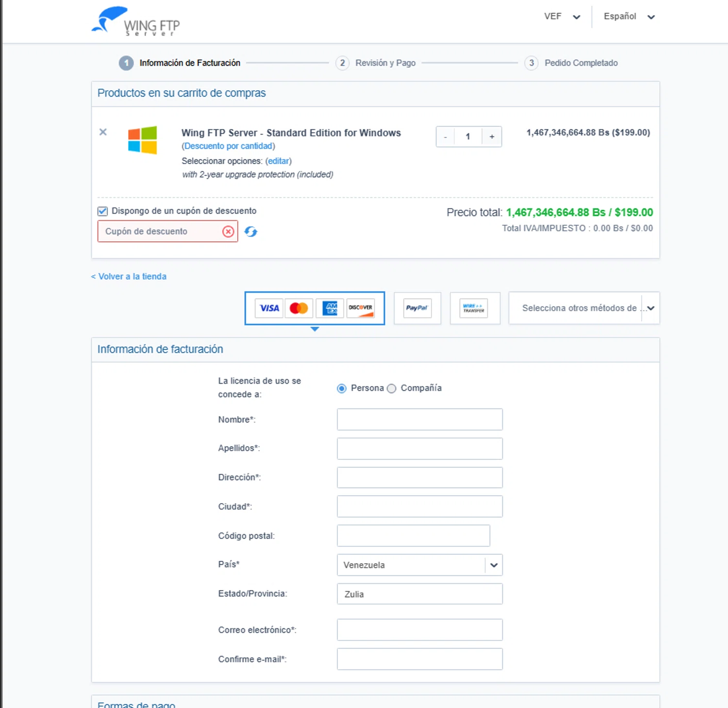Screen dimensions: 728x708
Task: Open the VEF currency dropdown
Action: 562,17
